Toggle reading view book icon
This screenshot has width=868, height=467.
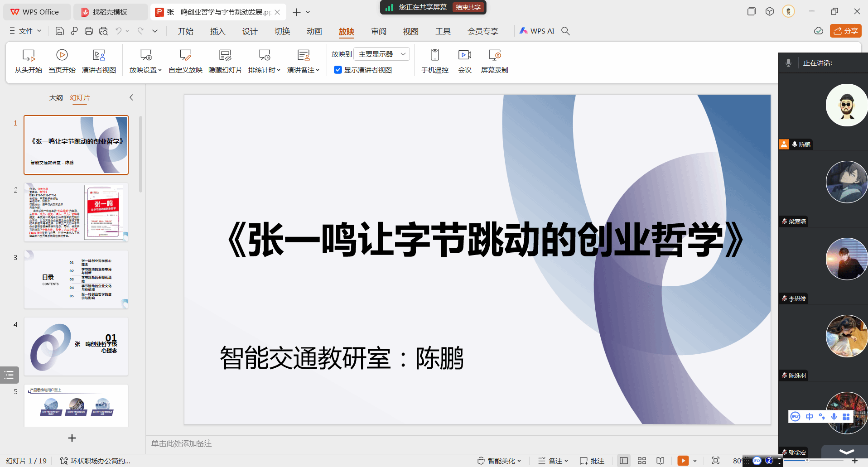click(661, 461)
